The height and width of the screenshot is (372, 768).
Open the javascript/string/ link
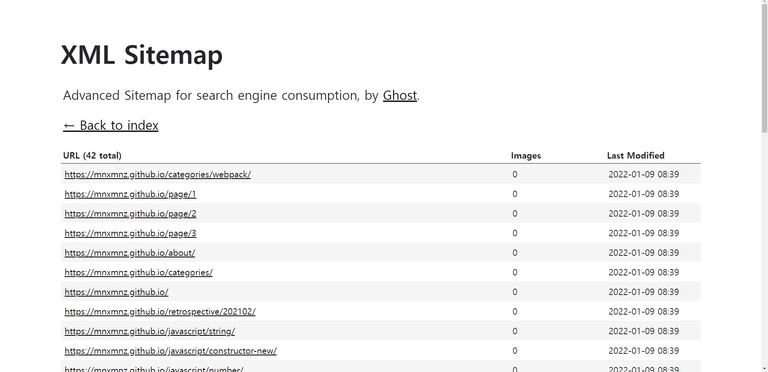150,331
